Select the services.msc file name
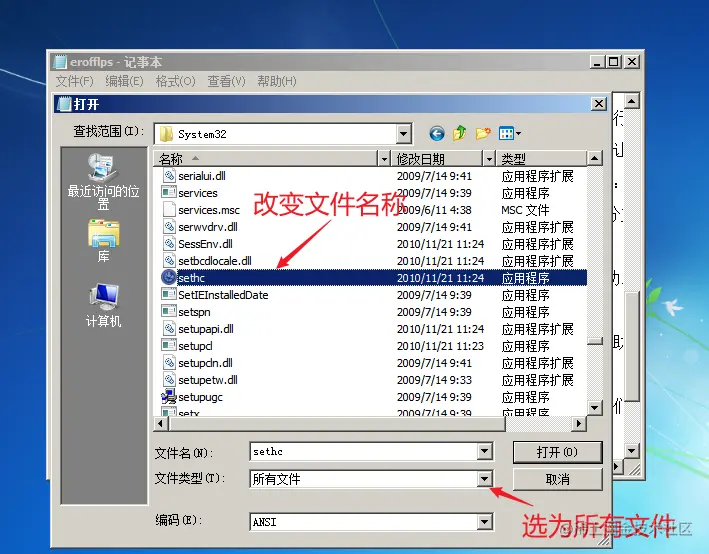 (209, 210)
